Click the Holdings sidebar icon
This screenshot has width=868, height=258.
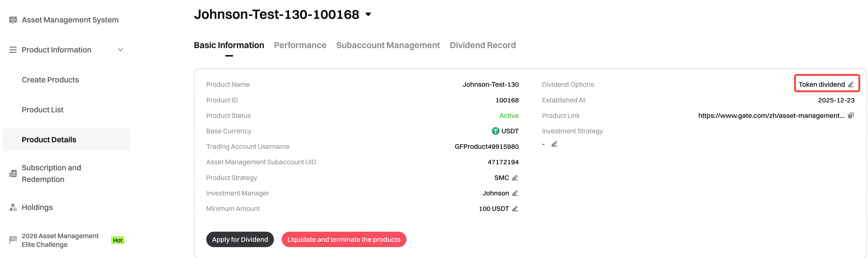click(13, 208)
